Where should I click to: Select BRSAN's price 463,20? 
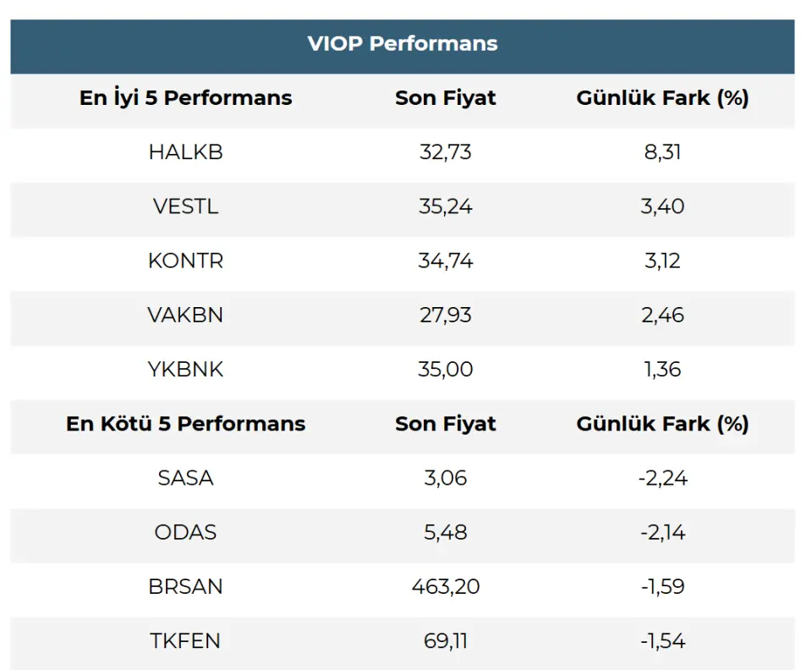click(x=445, y=586)
